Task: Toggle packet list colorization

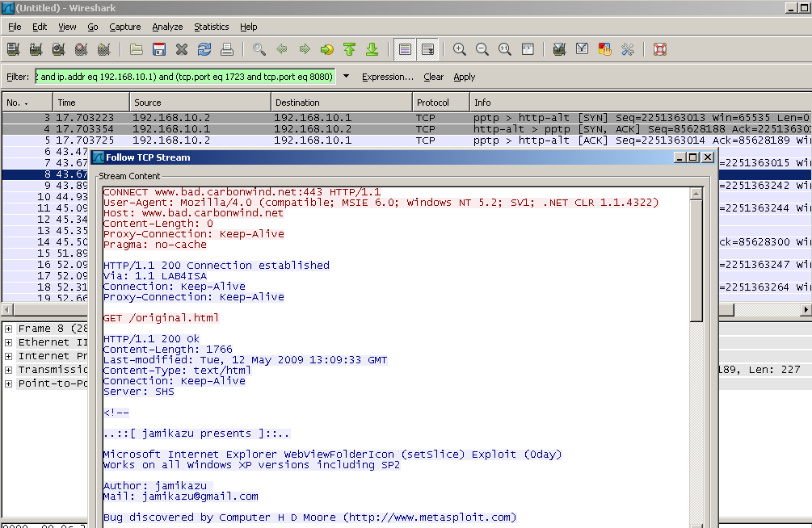Action: [405, 49]
